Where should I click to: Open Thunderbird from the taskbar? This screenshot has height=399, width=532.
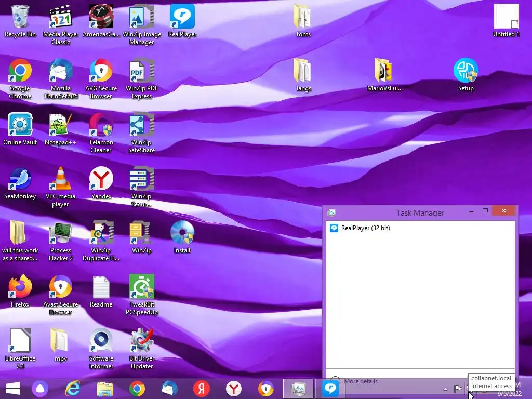click(169, 389)
